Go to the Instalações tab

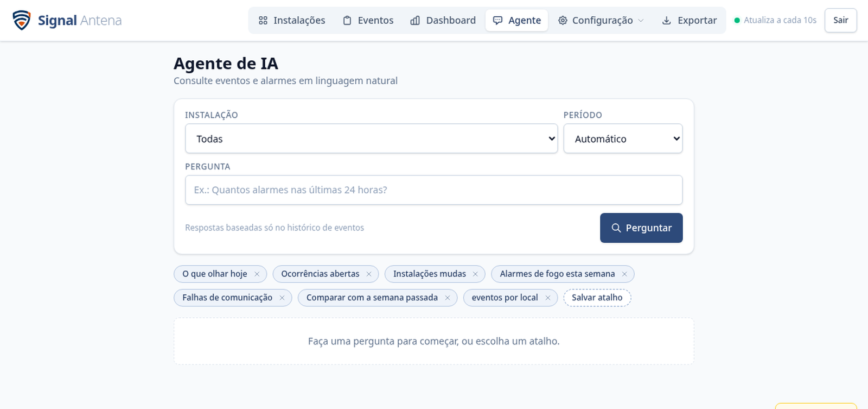[292, 21]
